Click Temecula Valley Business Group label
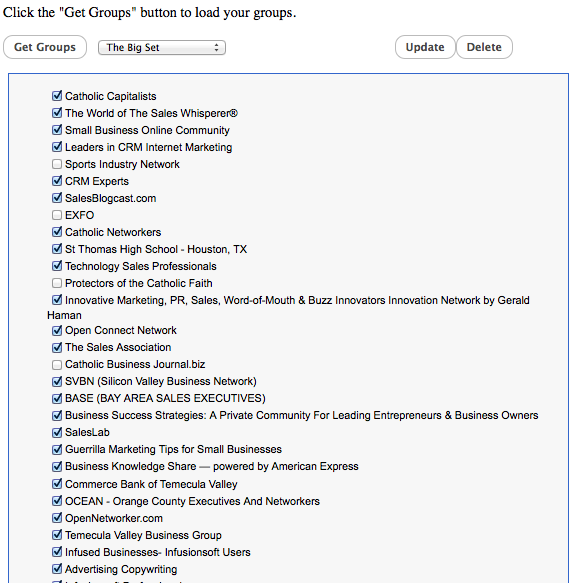 tap(143, 535)
